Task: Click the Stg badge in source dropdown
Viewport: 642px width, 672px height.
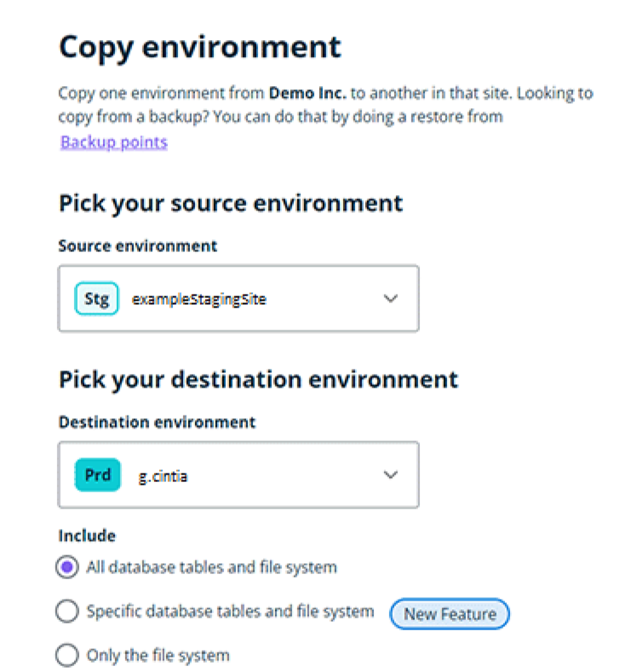Action: click(x=96, y=299)
